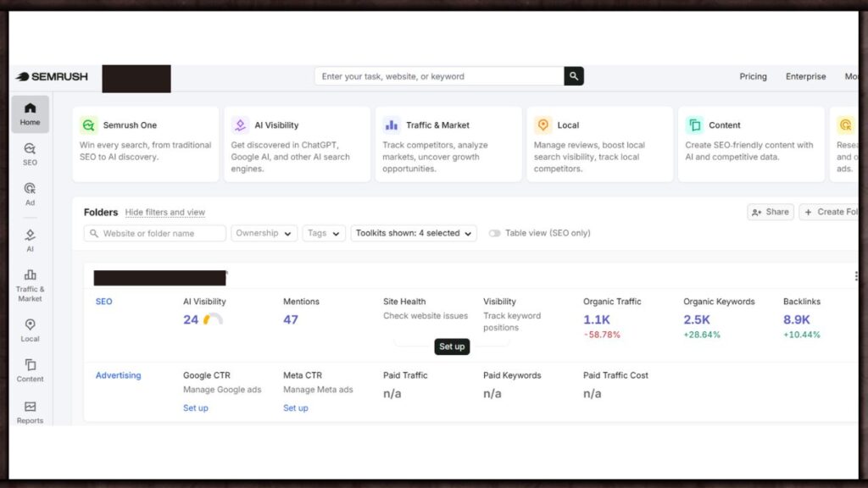Click Hide filters and view link
868x488 pixels.
pyautogui.click(x=165, y=213)
